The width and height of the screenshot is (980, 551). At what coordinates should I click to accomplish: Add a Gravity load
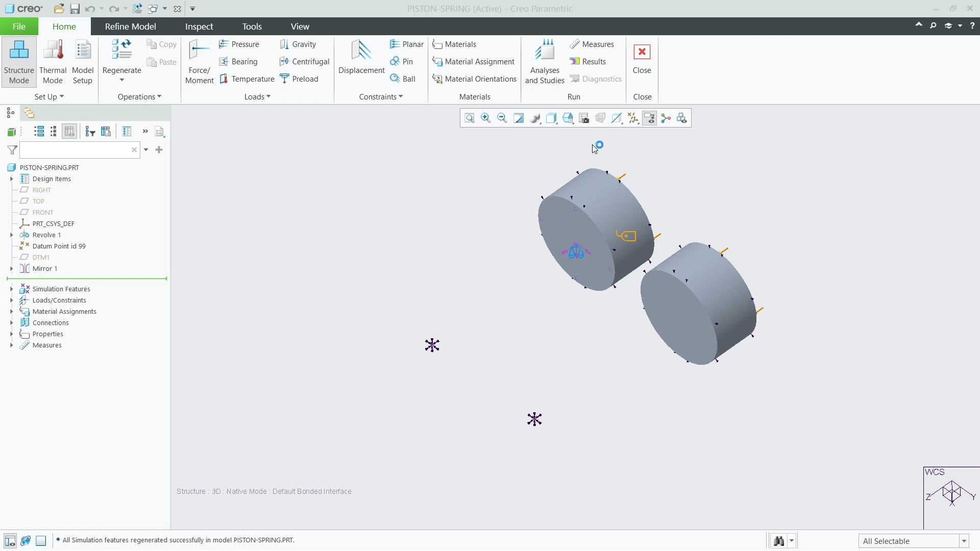click(x=298, y=44)
